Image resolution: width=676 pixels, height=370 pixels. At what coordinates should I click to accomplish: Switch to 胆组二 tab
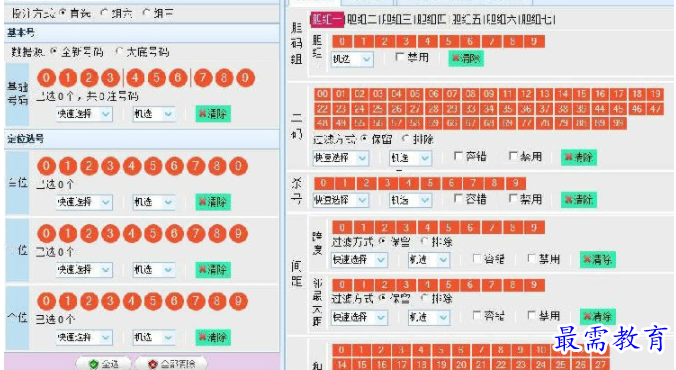(x=363, y=19)
